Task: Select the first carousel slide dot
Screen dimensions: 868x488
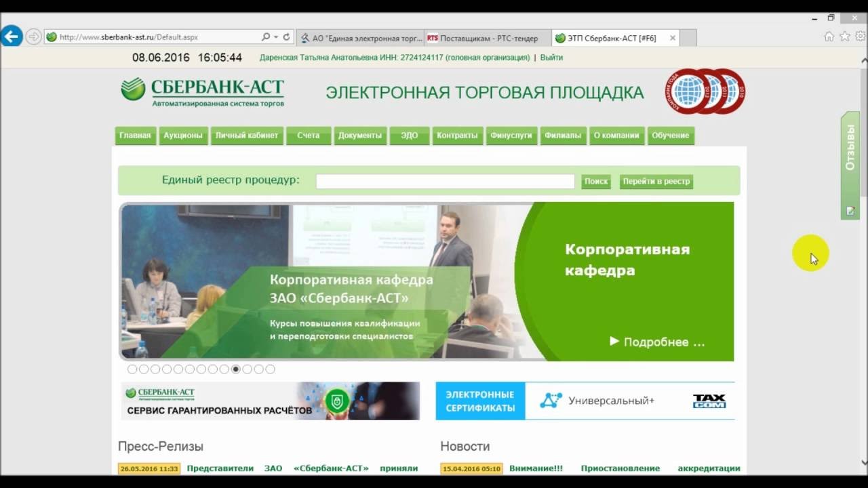Action: [132, 369]
